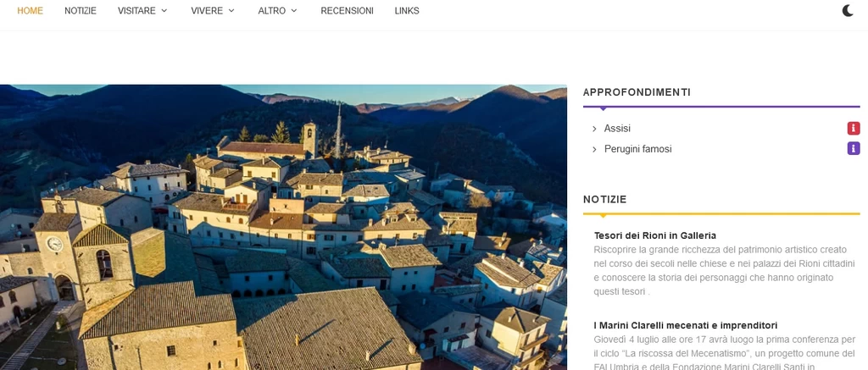Screen dimensions: 868x370
Task: Expand the VIVERE dropdown menu
Action: pyautogui.click(x=213, y=10)
